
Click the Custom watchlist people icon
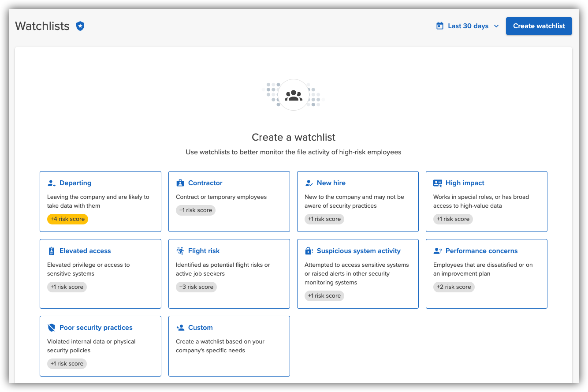[x=180, y=327]
